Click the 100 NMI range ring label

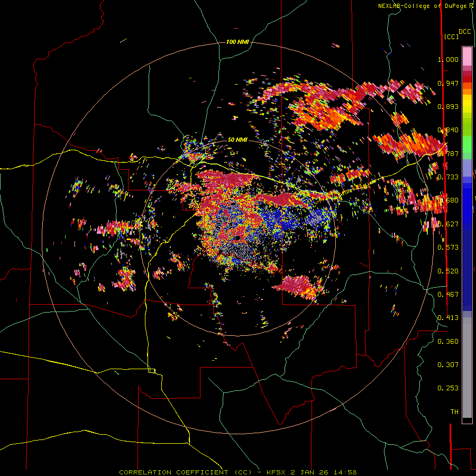point(237,42)
